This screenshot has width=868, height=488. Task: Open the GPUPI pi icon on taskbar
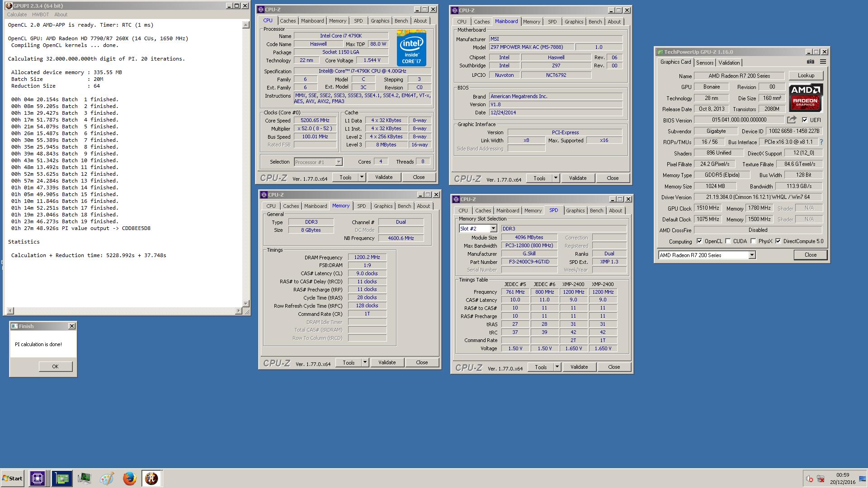[x=151, y=479]
